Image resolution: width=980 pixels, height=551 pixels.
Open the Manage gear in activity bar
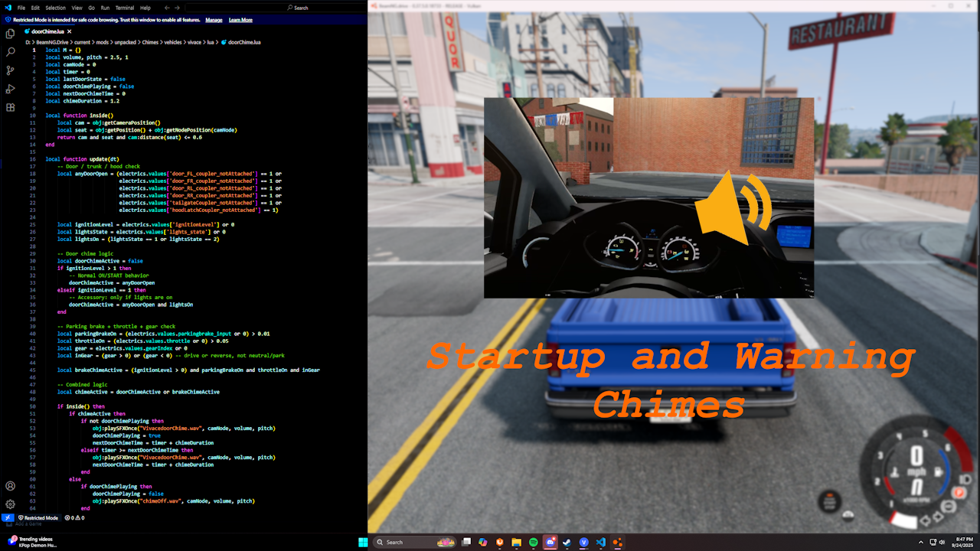tap(10, 504)
